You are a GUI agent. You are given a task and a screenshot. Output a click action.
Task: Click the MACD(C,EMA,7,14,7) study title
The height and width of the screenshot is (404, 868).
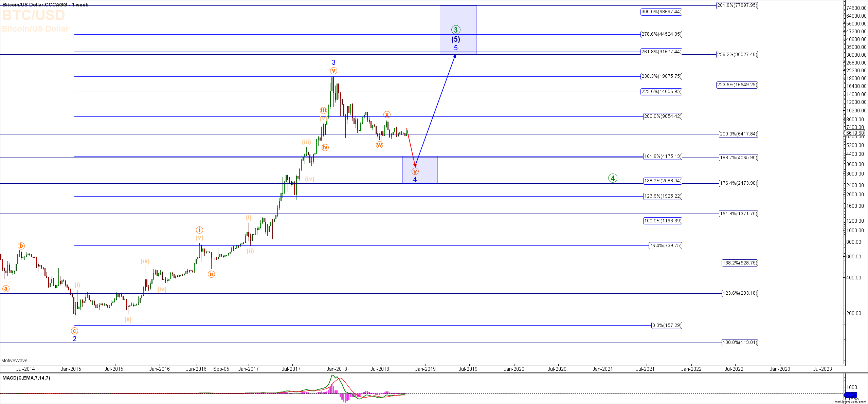click(x=26, y=378)
